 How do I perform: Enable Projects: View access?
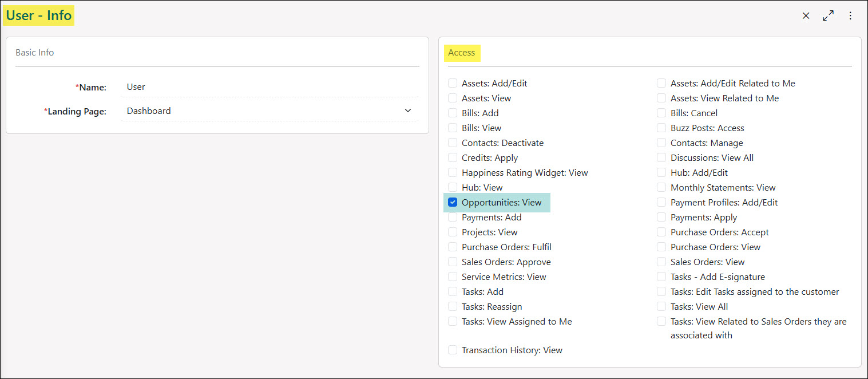[453, 232]
